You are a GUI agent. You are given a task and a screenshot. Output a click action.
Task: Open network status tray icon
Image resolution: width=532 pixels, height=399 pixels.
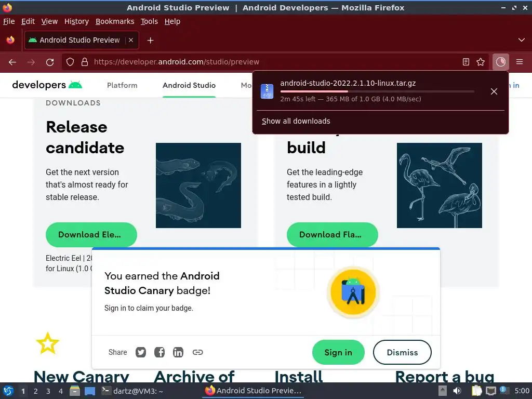pyautogui.click(x=490, y=391)
